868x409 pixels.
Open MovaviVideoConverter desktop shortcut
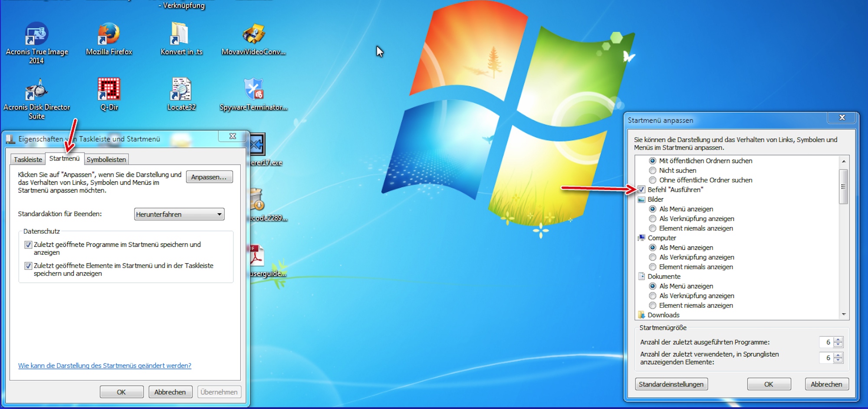[253, 35]
